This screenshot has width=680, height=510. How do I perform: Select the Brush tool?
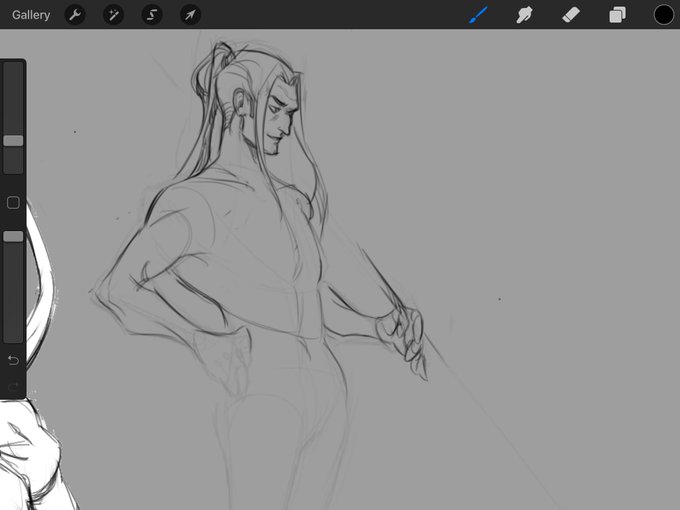[x=478, y=15]
